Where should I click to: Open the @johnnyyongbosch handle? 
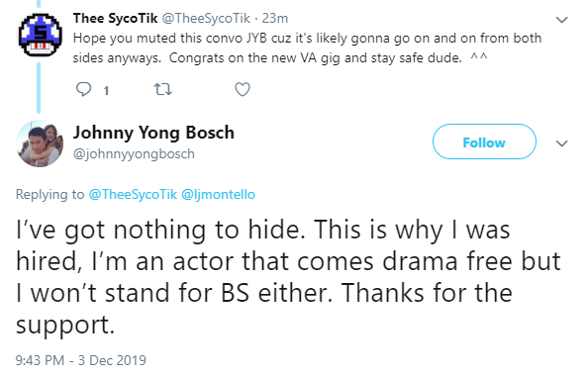point(134,154)
